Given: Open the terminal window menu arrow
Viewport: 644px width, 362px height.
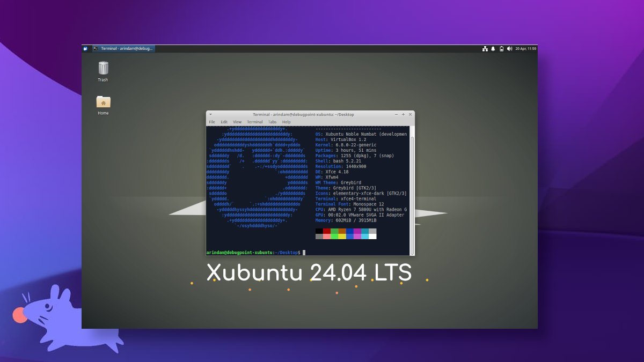Looking at the screenshot, I should (x=210, y=114).
